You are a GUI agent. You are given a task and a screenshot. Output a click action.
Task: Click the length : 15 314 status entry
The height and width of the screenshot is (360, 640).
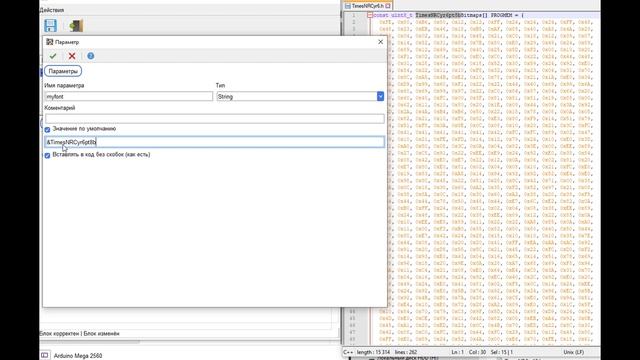point(373,352)
